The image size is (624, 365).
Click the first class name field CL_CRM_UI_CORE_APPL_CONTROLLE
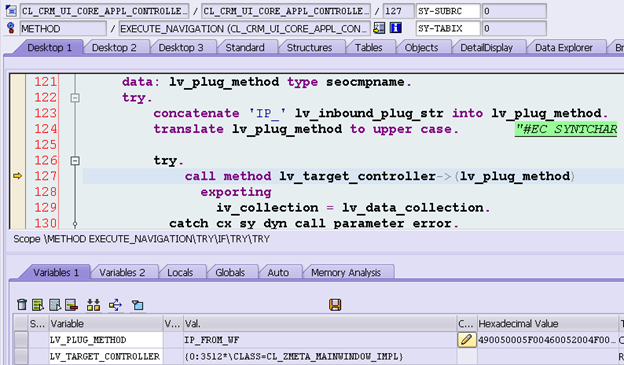[104, 11]
